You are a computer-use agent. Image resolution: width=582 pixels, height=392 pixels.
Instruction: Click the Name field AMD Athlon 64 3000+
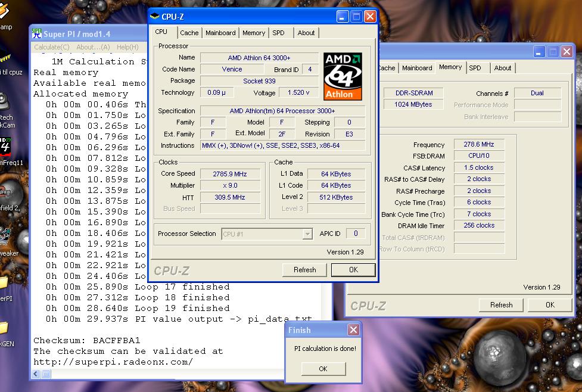pyautogui.click(x=259, y=58)
